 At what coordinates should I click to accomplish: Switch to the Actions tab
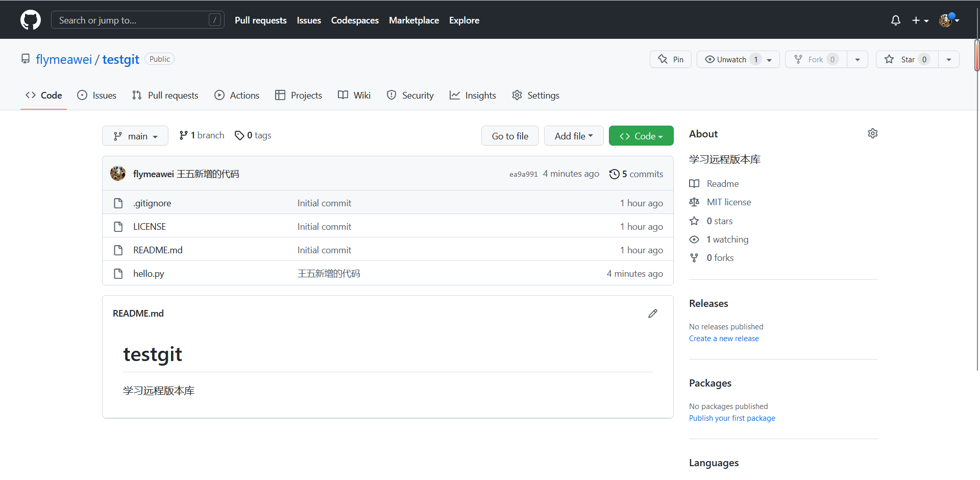[237, 95]
